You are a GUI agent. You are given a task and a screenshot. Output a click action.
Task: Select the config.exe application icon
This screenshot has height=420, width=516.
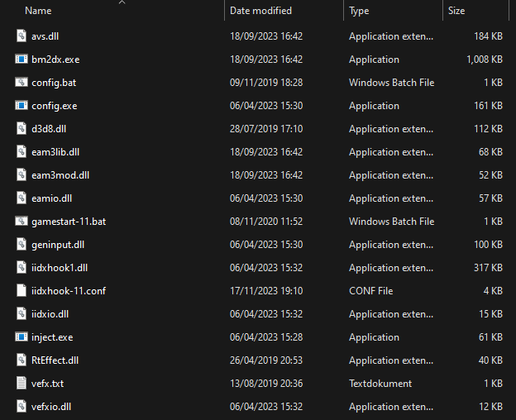22,106
